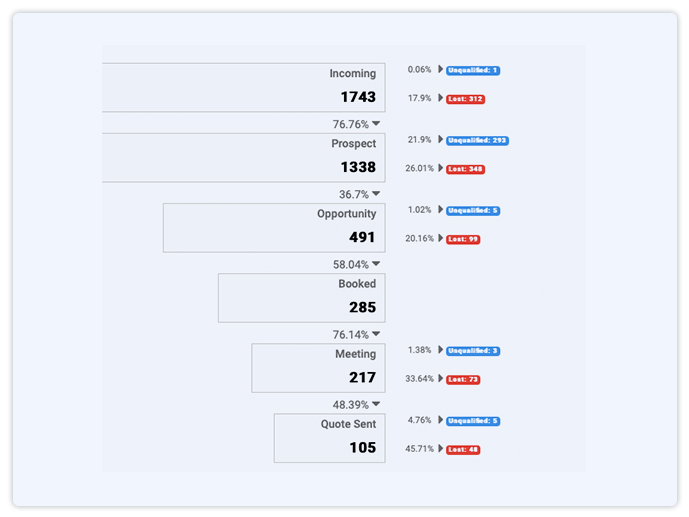Select the Opportunity 491 funnel stage
Image resolution: width=689 pixels, height=517 pixels.
click(x=274, y=228)
